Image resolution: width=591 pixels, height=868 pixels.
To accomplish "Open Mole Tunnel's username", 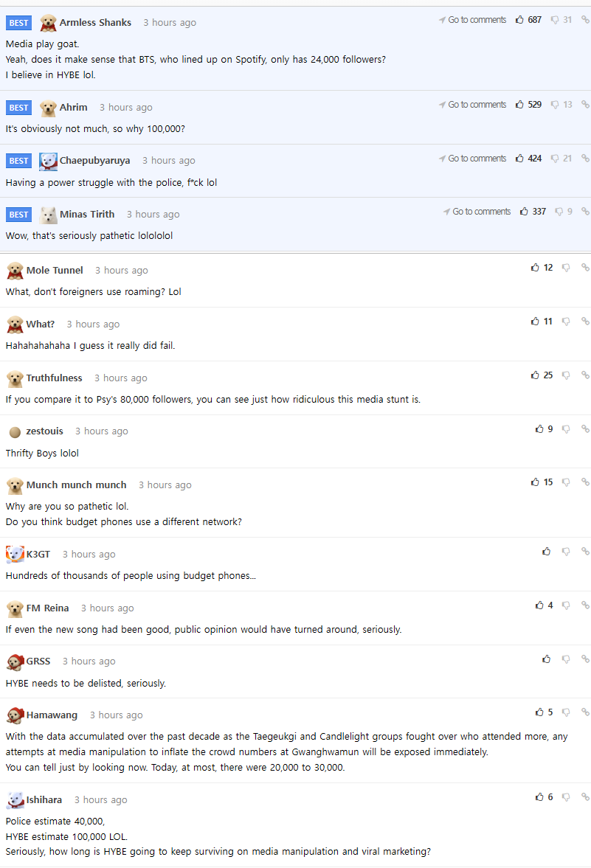I will 55,270.
